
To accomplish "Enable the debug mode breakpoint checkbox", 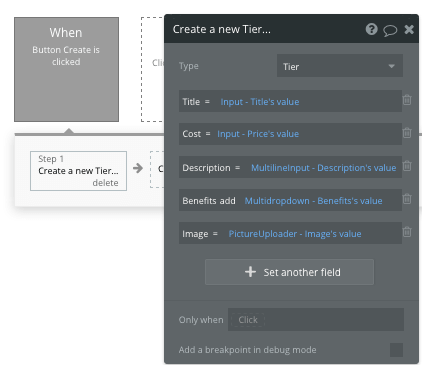I will click(x=396, y=350).
